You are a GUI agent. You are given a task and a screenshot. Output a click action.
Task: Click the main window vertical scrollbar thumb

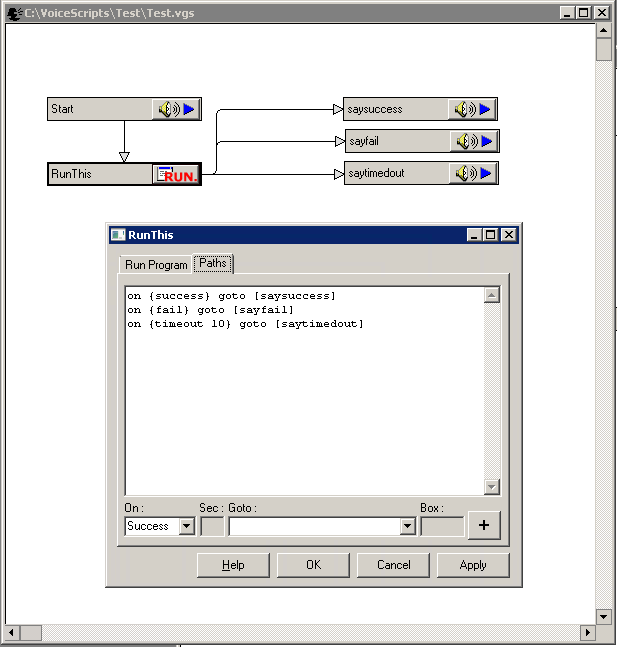(x=603, y=49)
